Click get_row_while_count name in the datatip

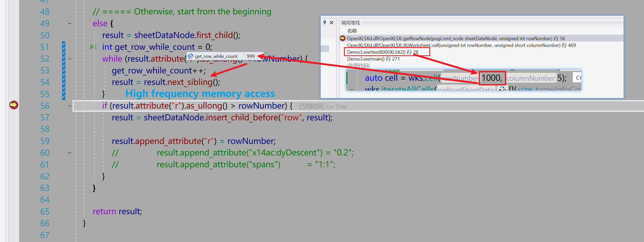coord(216,56)
